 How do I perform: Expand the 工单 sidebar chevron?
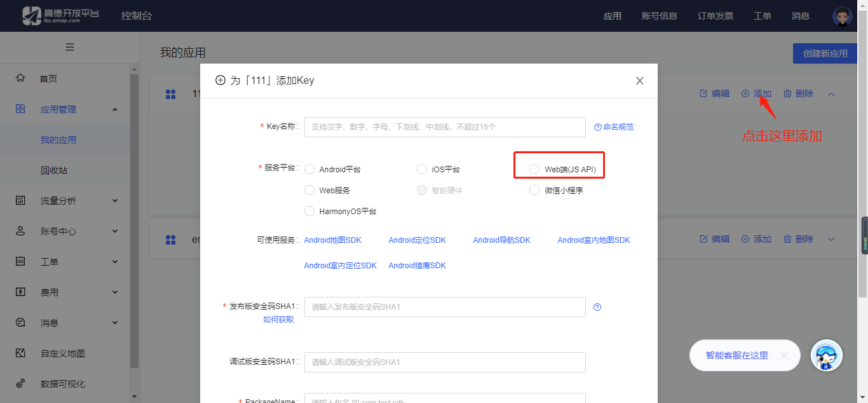(x=115, y=262)
